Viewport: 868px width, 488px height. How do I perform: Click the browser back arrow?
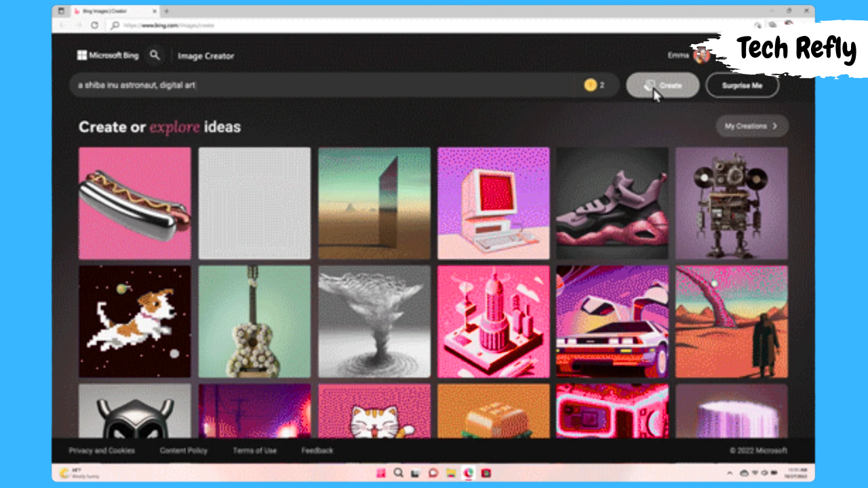click(x=62, y=24)
